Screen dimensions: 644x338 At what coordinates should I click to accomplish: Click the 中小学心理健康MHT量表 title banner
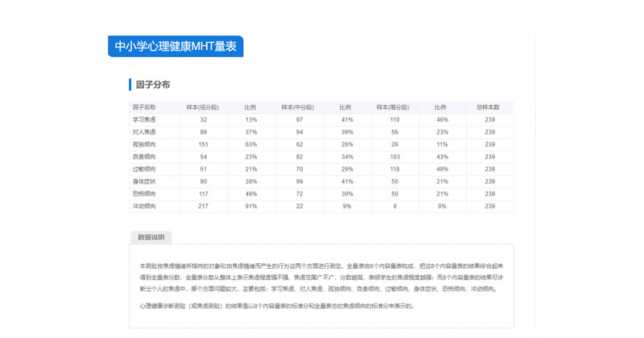pyautogui.click(x=175, y=46)
